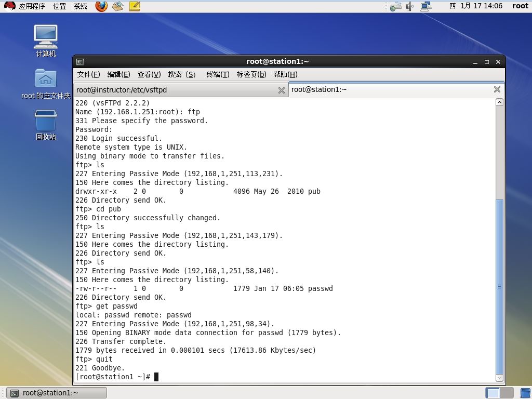Click the '220 (vsFTPd 2.2.2)' line
The width and height of the screenshot is (532, 399).
pyautogui.click(x=113, y=103)
